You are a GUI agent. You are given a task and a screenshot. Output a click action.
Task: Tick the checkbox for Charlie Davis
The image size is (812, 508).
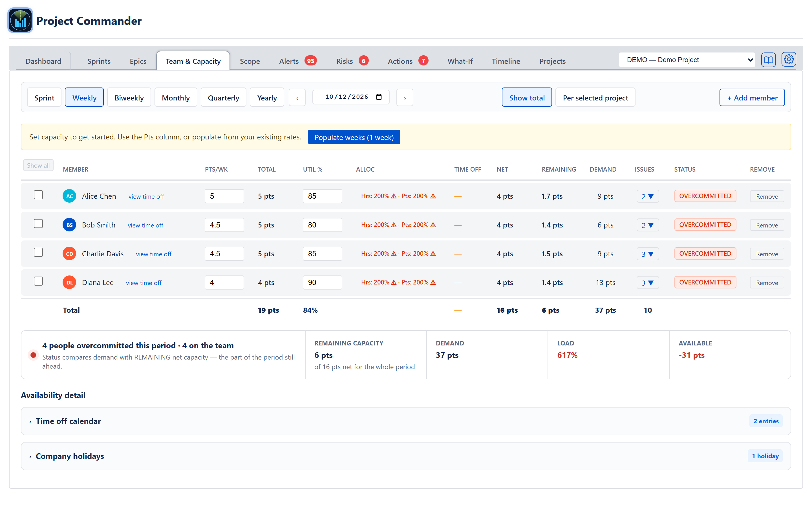click(38, 252)
